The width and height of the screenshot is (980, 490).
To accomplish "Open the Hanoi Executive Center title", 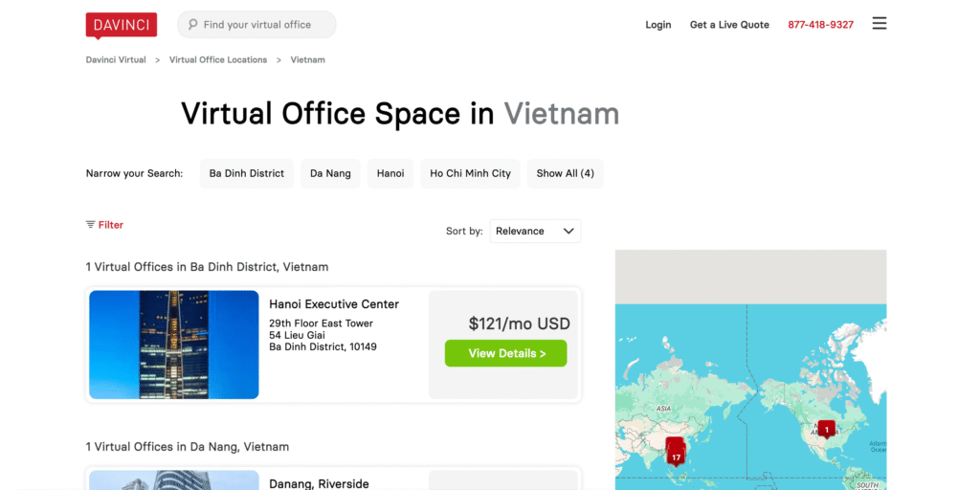I will coord(334,304).
